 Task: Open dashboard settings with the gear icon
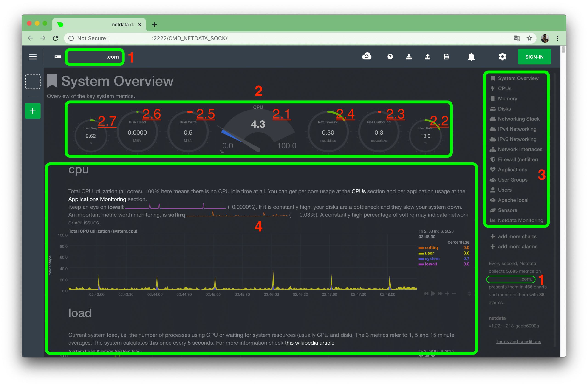(x=503, y=57)
